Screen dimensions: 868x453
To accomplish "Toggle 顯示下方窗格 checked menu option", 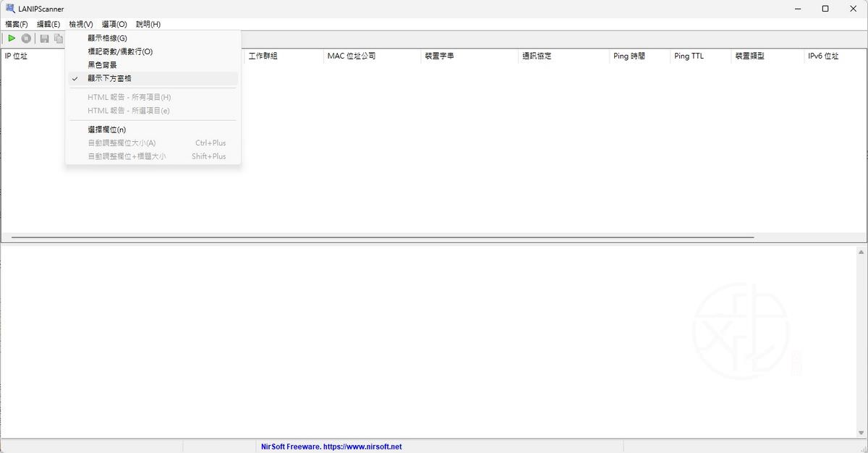I will point(109,78).
